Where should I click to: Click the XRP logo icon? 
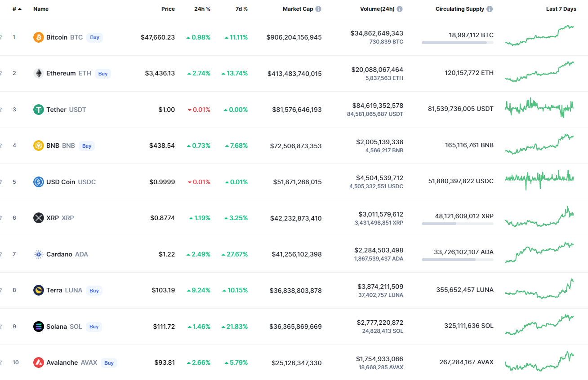[x=39, y=218]
